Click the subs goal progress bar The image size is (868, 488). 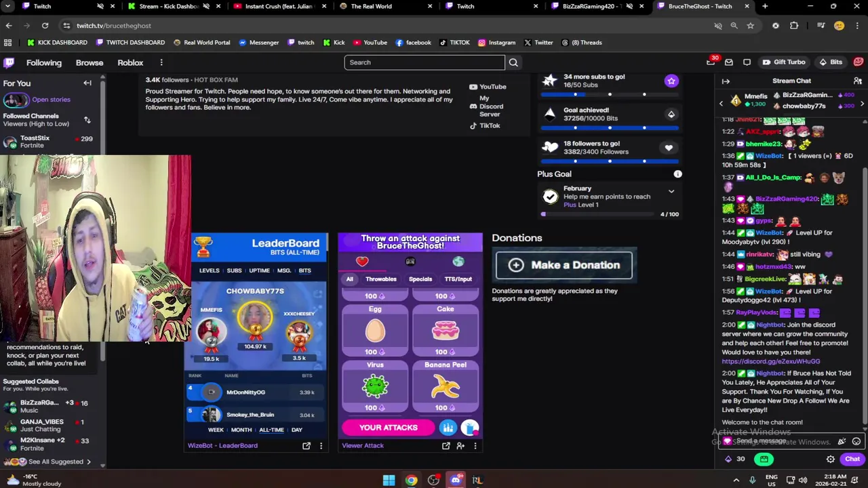click(610, 94)
